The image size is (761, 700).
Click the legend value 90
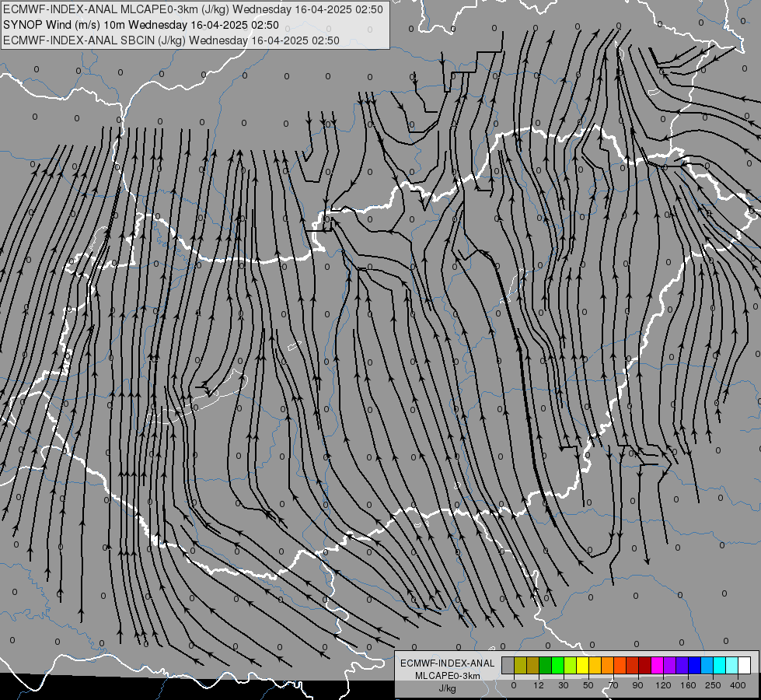tap(637, 685)
